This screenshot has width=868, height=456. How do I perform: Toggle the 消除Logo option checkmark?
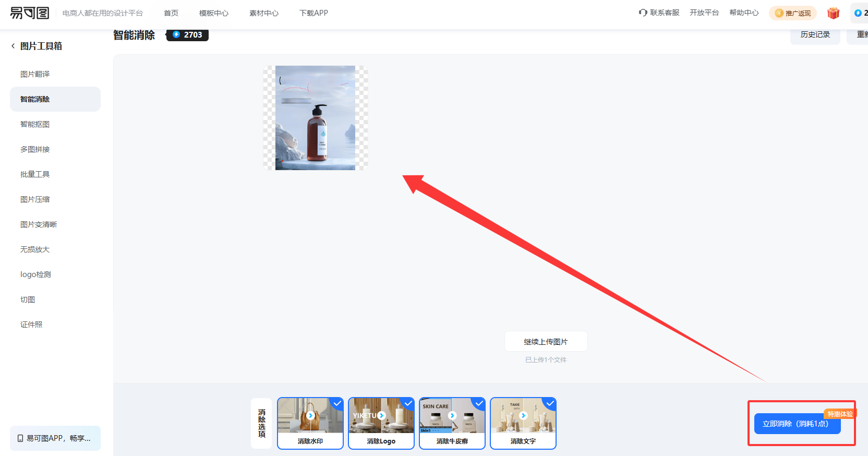coord(408,403)
